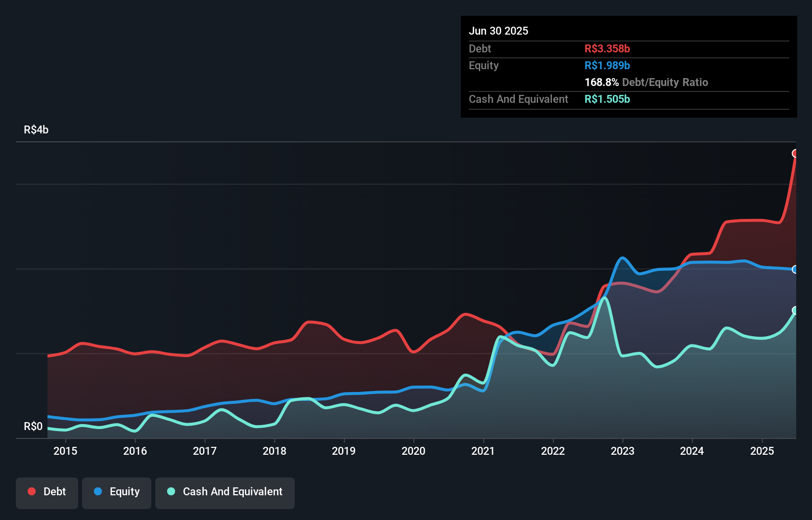Image resolution: width=812 pixels, height=520 pixels.
Task: Select the teal Cash endpoint marker on the chart
Action: pos(795,310)
